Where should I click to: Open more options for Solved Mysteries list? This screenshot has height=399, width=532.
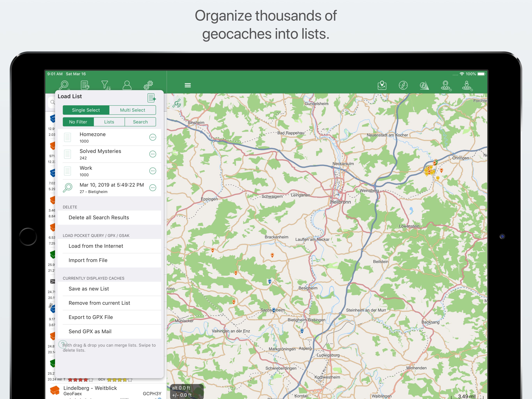pyautogui.click(x=153, y=154)
